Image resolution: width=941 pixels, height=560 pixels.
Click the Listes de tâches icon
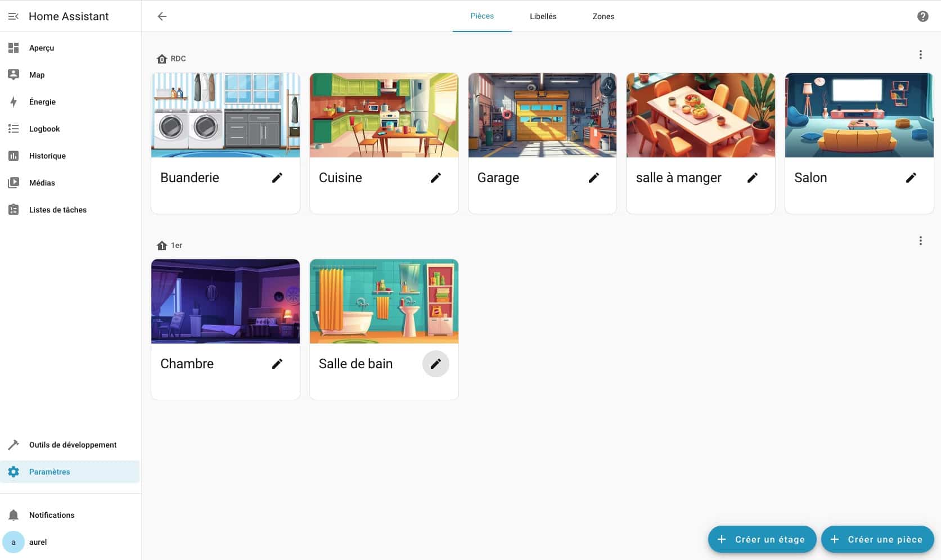[13, 210]
